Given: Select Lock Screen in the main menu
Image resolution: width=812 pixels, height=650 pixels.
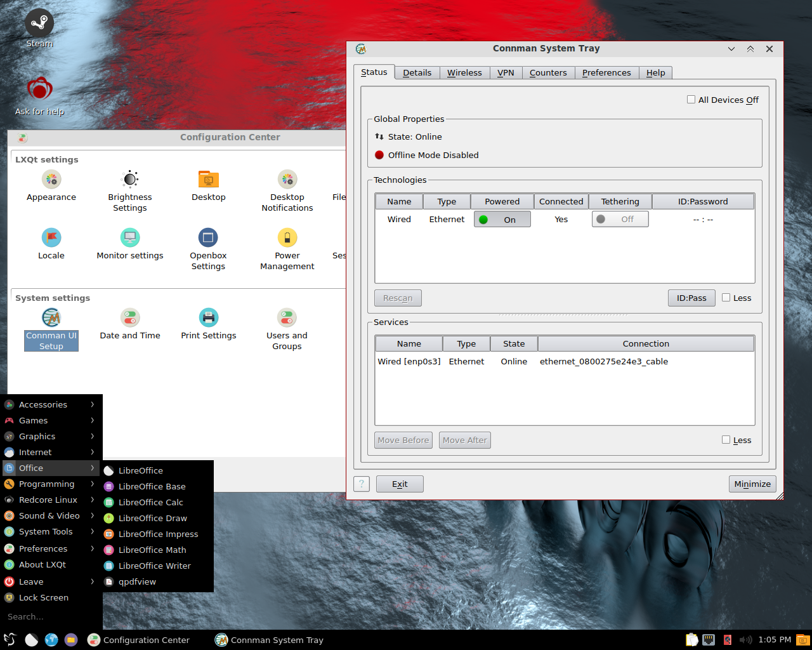Looking at the screenshot, I should [x=51, y=597].
